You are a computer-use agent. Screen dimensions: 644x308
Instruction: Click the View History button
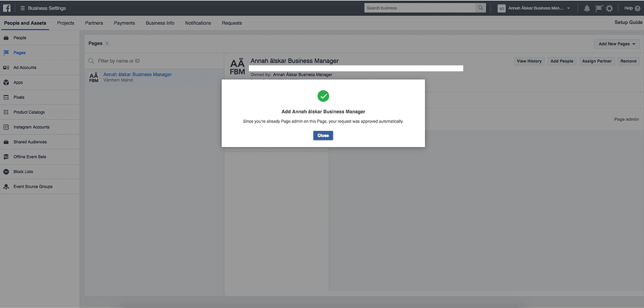click(x=529, y=61)
